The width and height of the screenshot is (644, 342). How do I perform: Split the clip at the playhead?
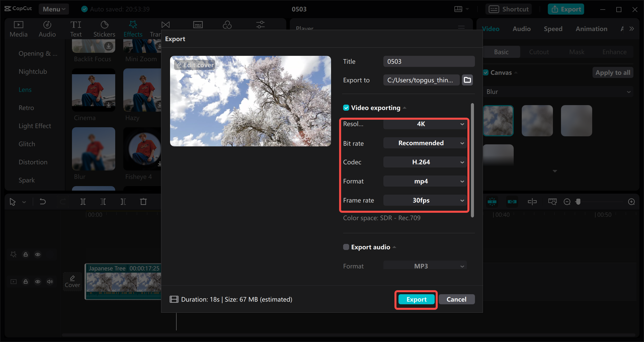(x=83, y=201)
